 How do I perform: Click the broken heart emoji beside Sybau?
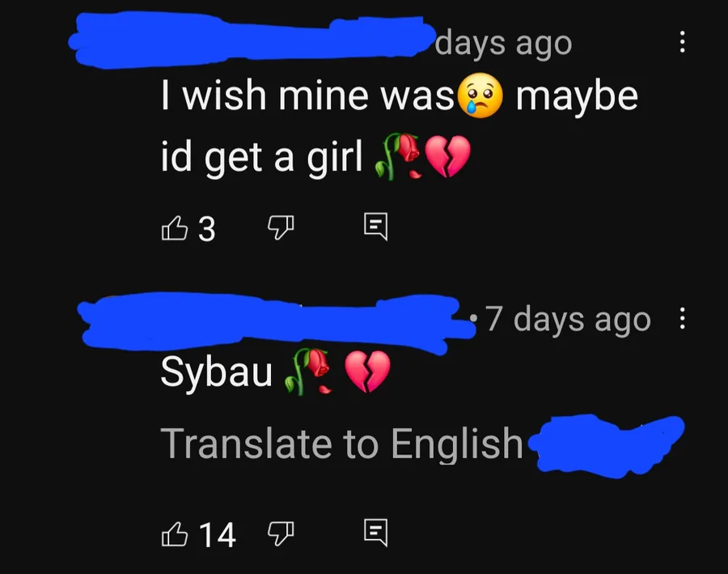367,372
